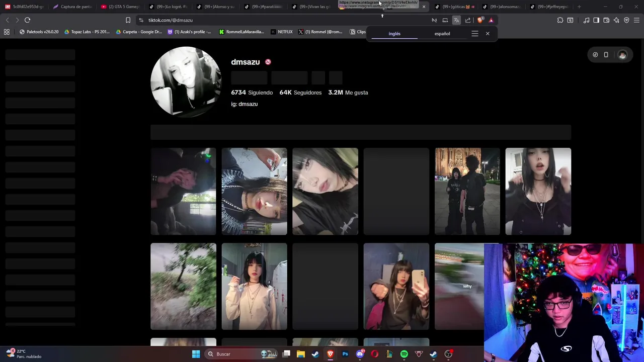The height and width of the screenshot is (362, 644).
Task: Open weather widget showing 22°C
Action: [24, 354]
